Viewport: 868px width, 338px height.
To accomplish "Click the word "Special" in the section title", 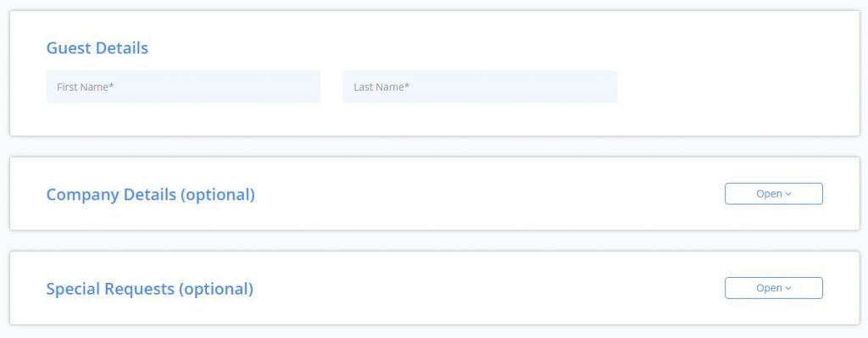I will 74,289.
